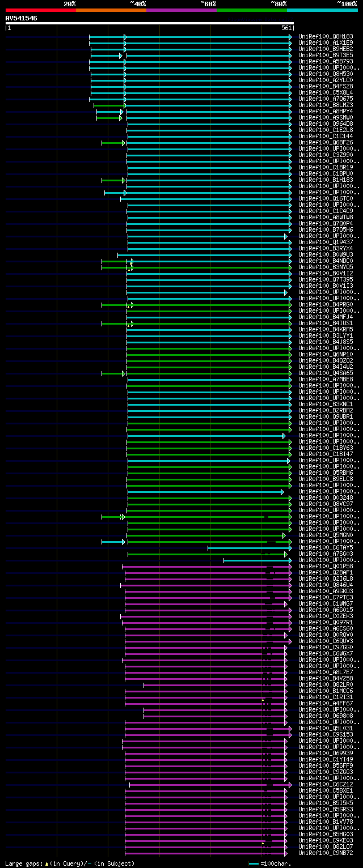Open UniRef100_C5X8L4 hit
Image resolution: width=363 pixels, height=868 pixels.
click(x=326, y=92)
